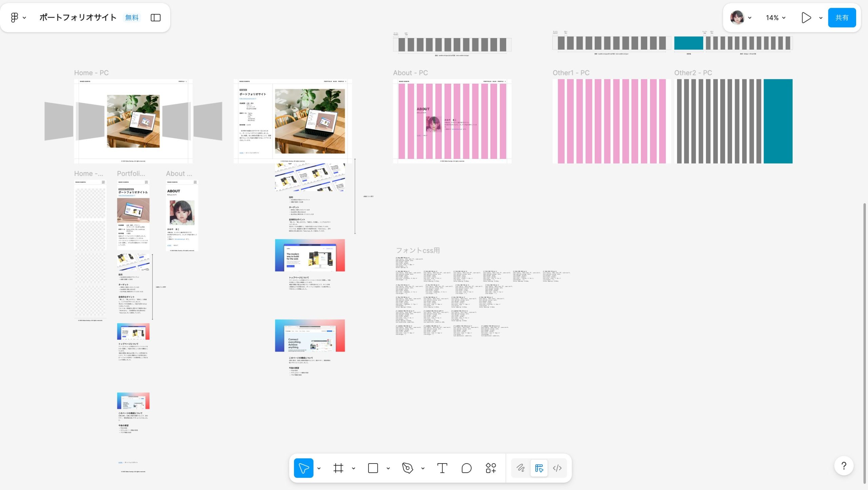Select the Rectangle shape tool
Screen dimensions: 868x490
tap(373, 468)
